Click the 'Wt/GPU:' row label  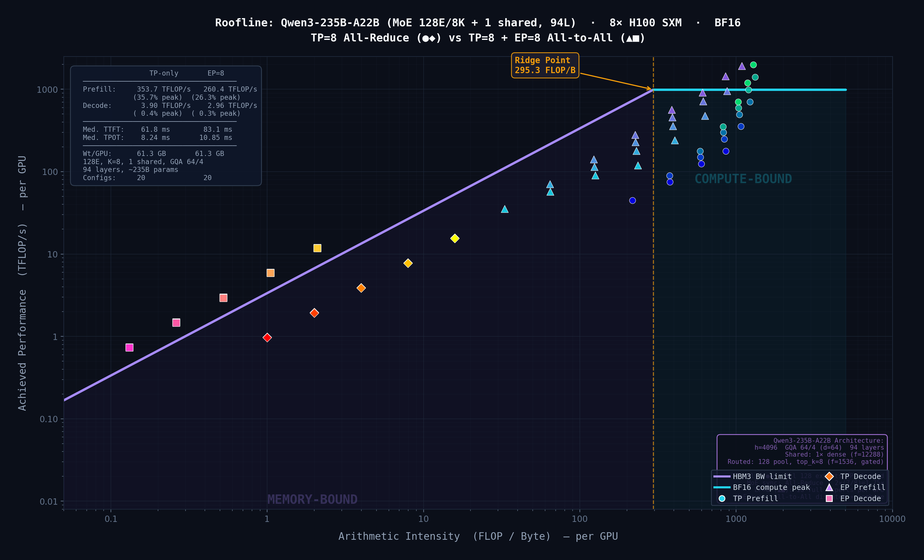tap(97, 154)
